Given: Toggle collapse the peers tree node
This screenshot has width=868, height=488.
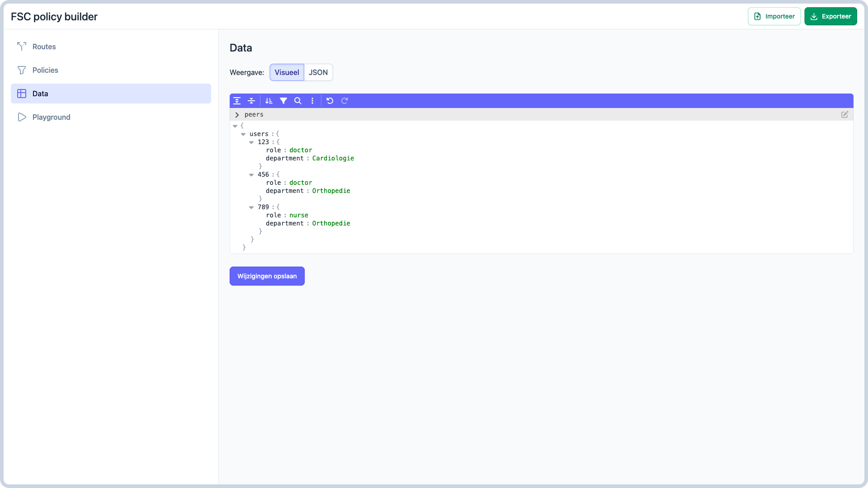Looking at the screenshot, I should tap(237, 114).
